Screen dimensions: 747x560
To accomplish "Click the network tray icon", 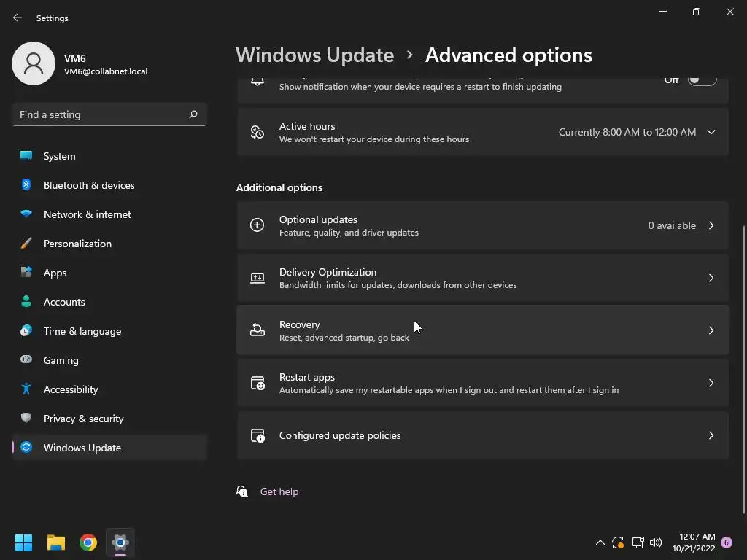I will pyautogui.click(x=638, y=542).
